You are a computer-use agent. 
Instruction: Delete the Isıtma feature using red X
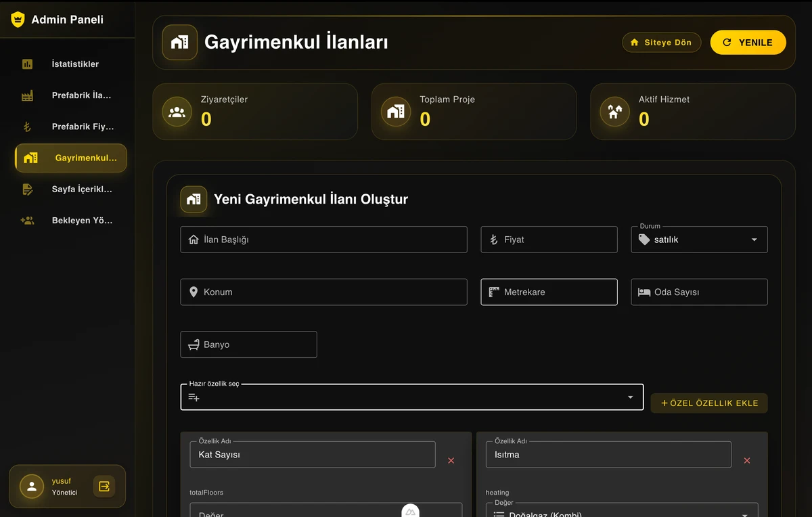[747, 461]
